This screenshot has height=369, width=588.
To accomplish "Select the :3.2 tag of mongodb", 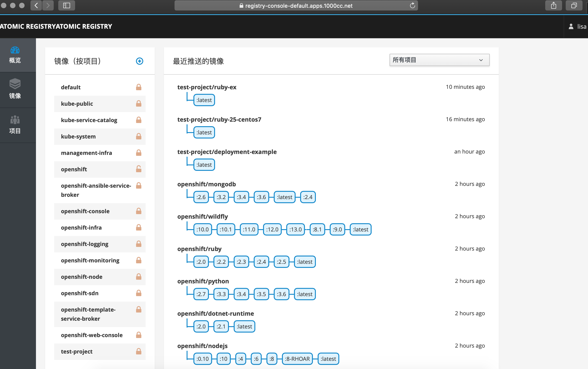I will (x=221, y=197).
